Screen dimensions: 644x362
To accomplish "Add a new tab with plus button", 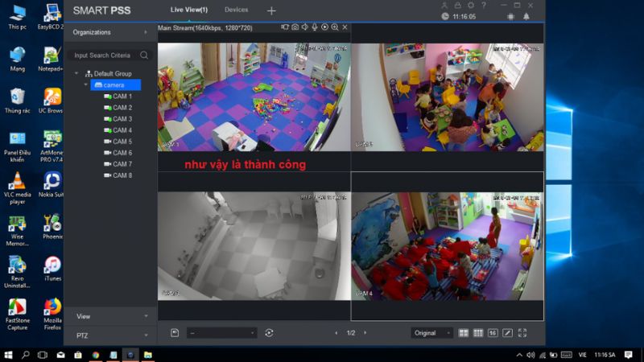I will point(271,10).
